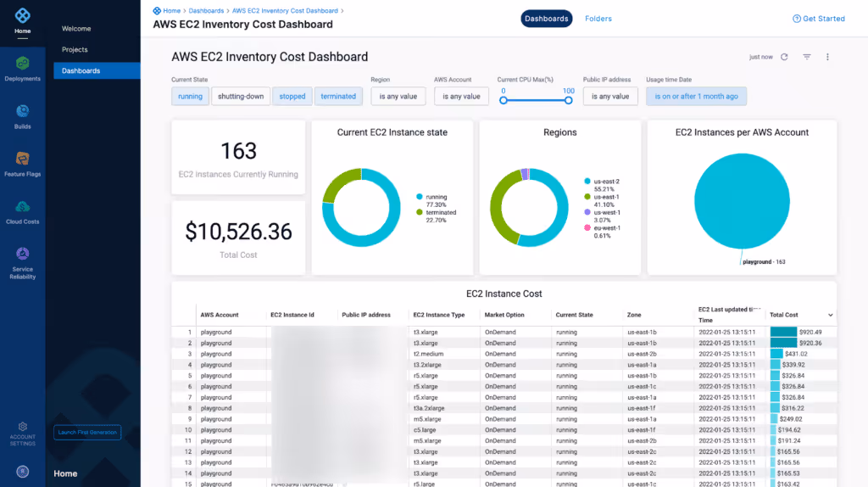Switch to the Folders tab

tap(598, 19)
